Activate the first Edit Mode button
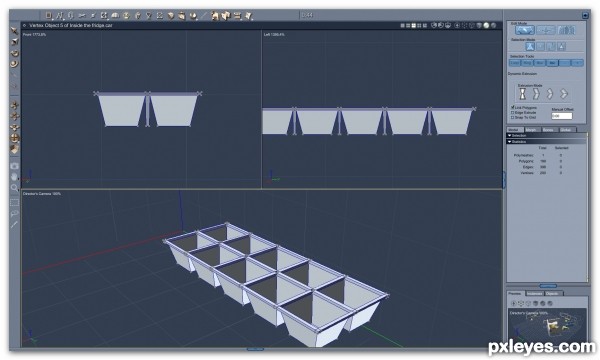 tap(525, 30)
